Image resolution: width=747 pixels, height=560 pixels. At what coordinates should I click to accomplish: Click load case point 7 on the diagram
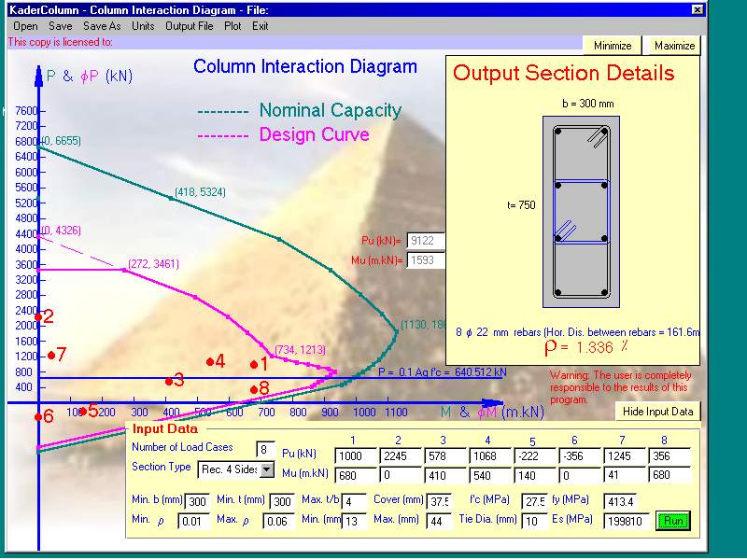[x=51, y=355]
